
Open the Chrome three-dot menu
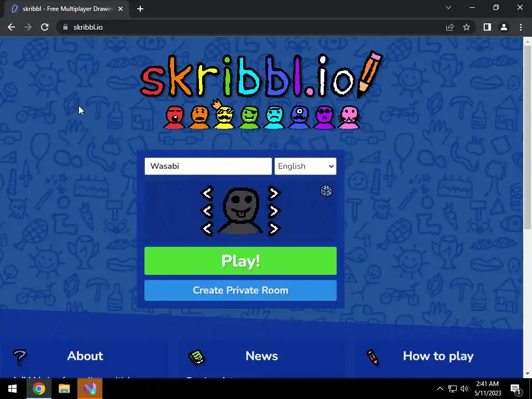521,27
